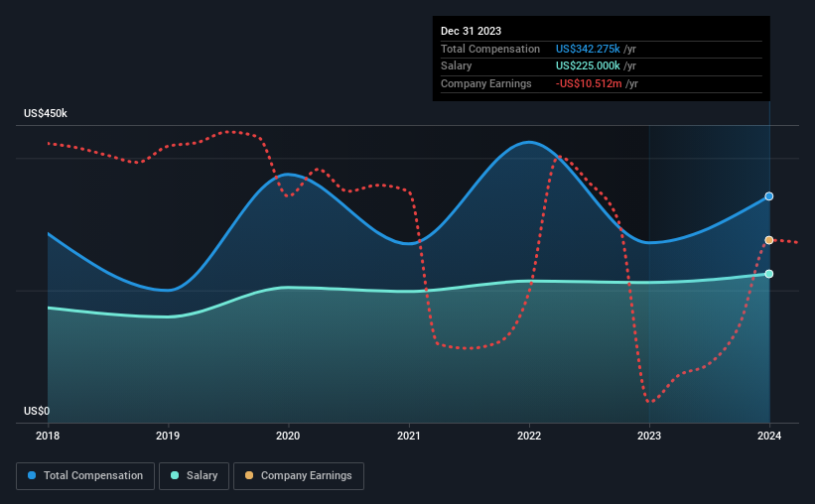Click the 2024 x-axis label
The height and width of the screenshot is (504, 815).
tap(769, 436)
